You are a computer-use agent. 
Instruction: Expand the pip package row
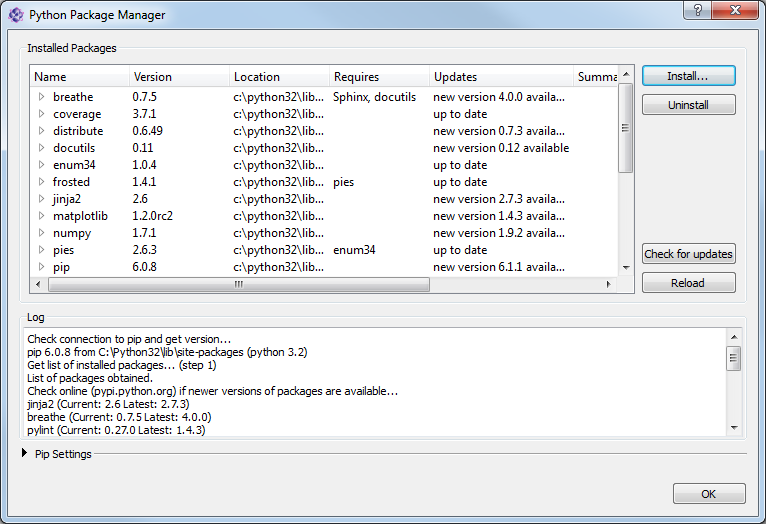(42, 267)
